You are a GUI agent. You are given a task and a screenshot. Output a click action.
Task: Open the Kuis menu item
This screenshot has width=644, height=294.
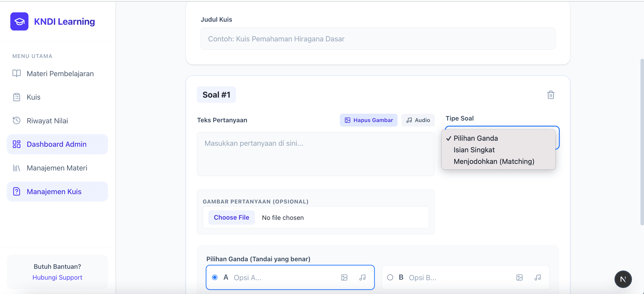coord(57,97)
